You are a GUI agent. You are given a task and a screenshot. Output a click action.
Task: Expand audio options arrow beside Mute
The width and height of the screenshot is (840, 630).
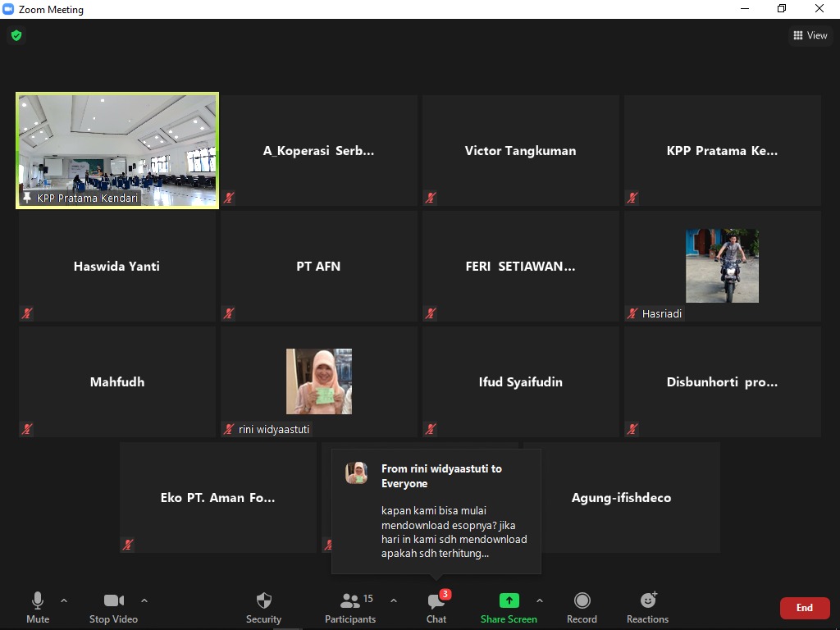pos(64,600)
